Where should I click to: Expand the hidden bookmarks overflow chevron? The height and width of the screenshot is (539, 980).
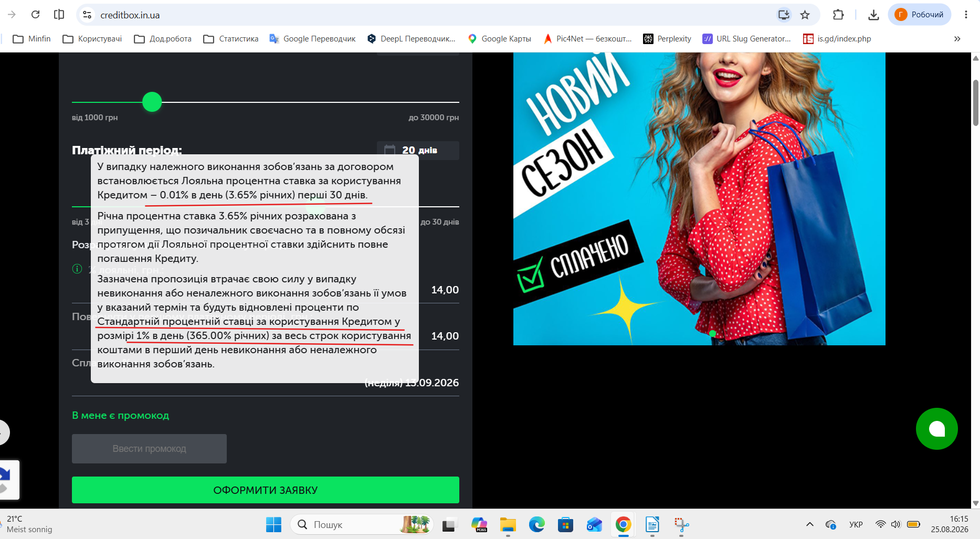click(957, 39)
